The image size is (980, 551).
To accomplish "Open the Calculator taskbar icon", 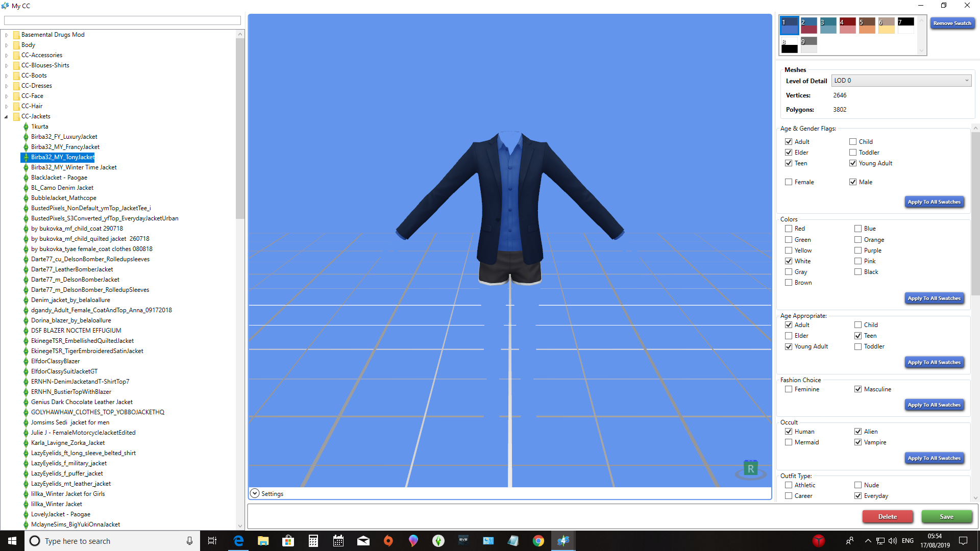I will (313, 541).
